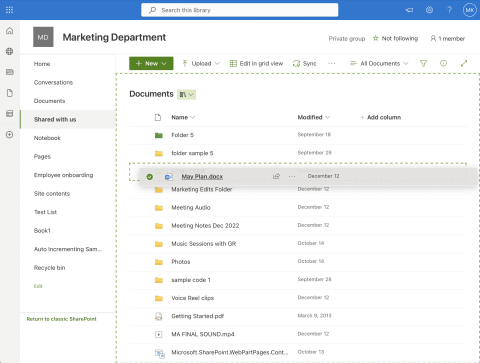Screen dimensions: 480x363
Task: Click Return to classic SharePoint link
Action: click(x=61, y=319)
